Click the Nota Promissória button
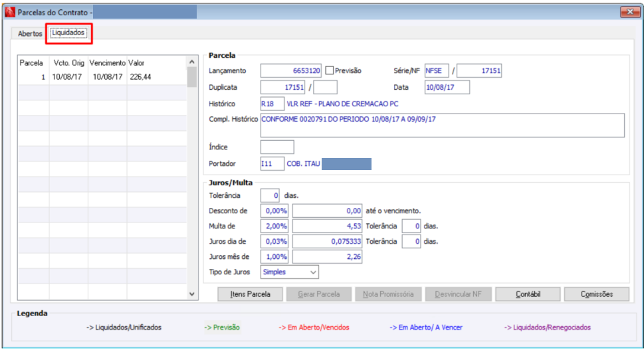The height and width of the screenshot is (350, 644). coord(388,294)
